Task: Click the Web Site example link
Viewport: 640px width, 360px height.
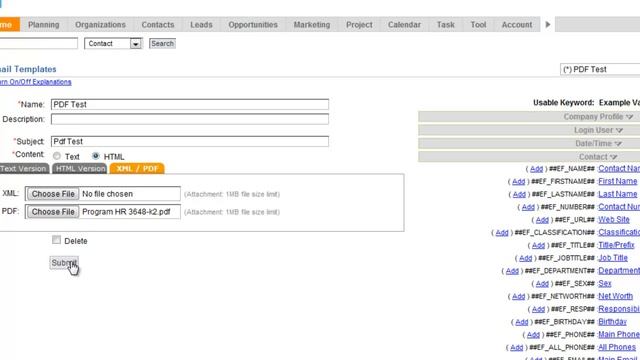Action: coord(614,220)
